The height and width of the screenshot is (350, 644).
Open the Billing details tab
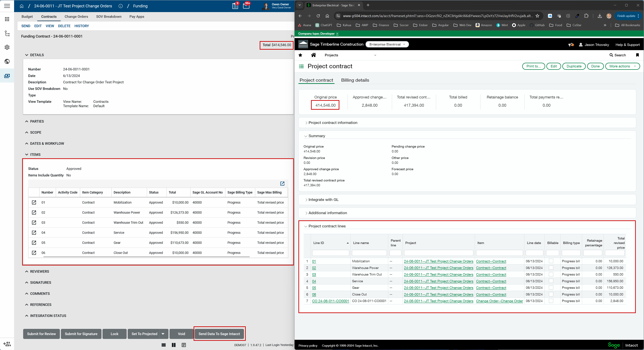pyautogui.click(x=355, y=80)
